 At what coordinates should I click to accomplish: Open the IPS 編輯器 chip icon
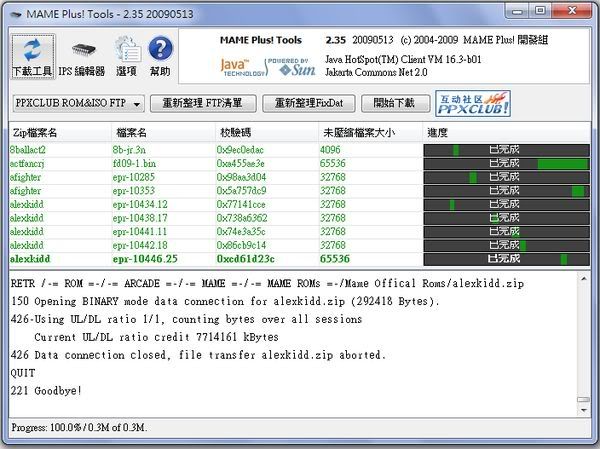click(x=82, y=57)
